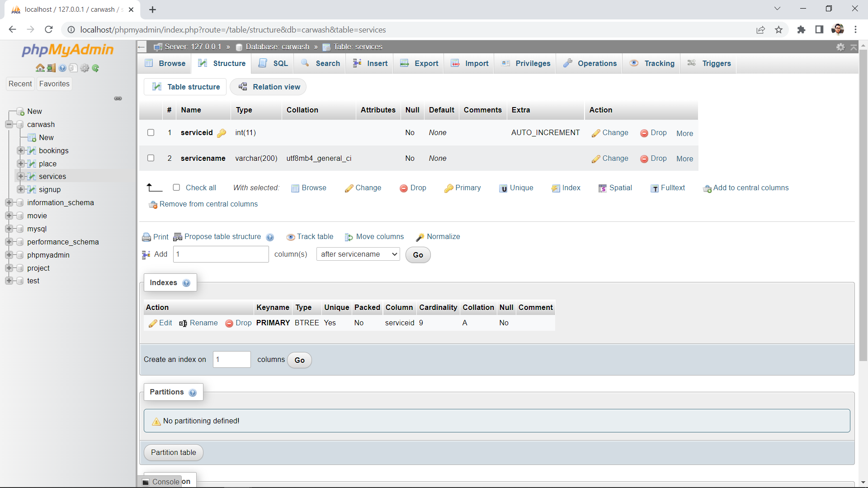Viewport: 868px width, 488px height.
Task: Open the 'after servicename' position dropdown
Action: pos(358,254)
